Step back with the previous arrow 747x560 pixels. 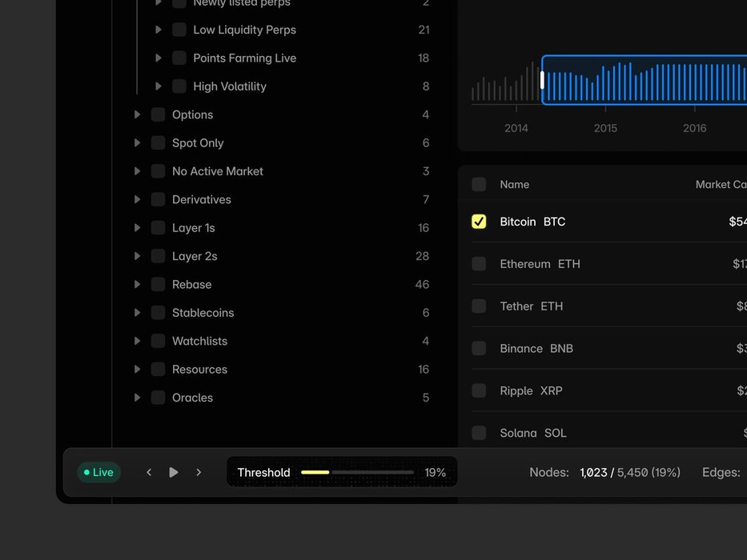coord(149,473)
